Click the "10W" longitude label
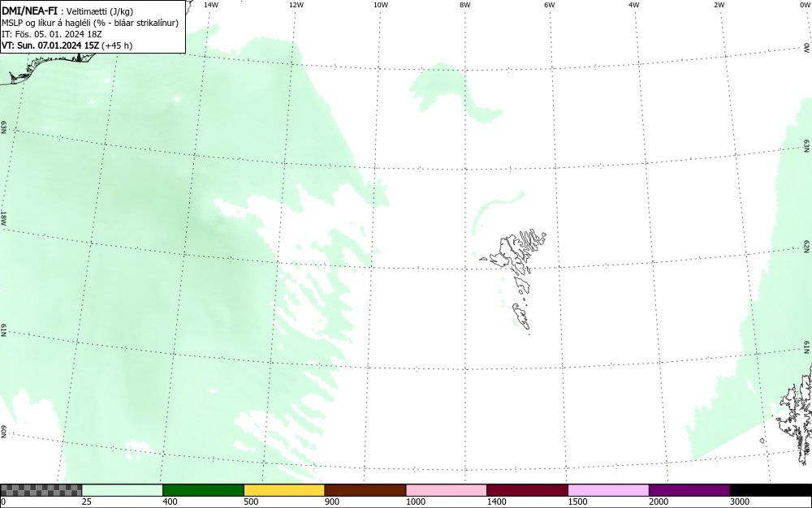Screen dimensions: 812x508 381,5
